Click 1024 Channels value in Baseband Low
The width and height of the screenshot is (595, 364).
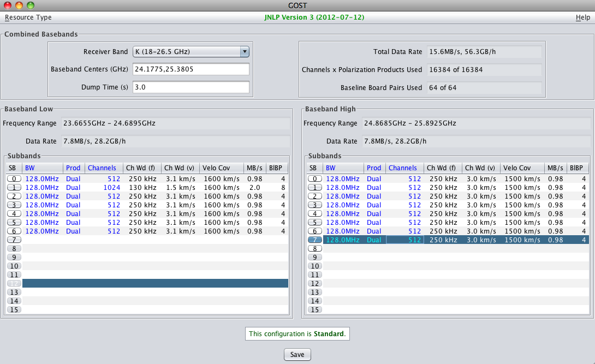click(x=111, y=187)
